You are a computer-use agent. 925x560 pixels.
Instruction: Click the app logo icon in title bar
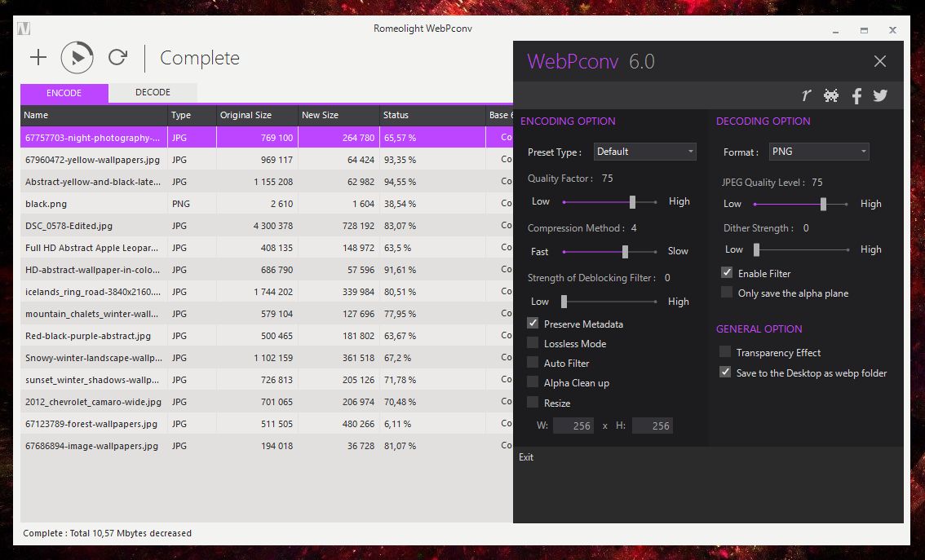coord(24,29)
